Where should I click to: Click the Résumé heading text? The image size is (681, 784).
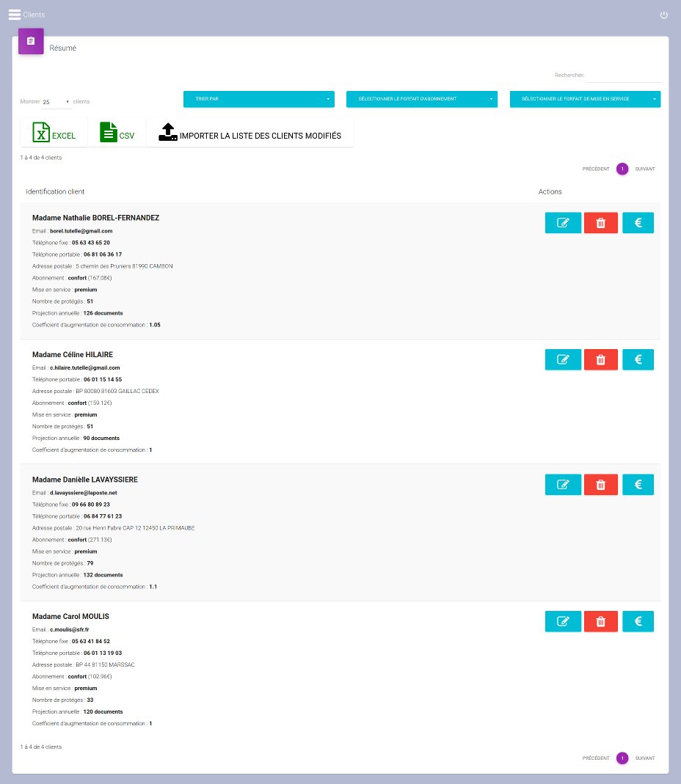pos(63,48)
